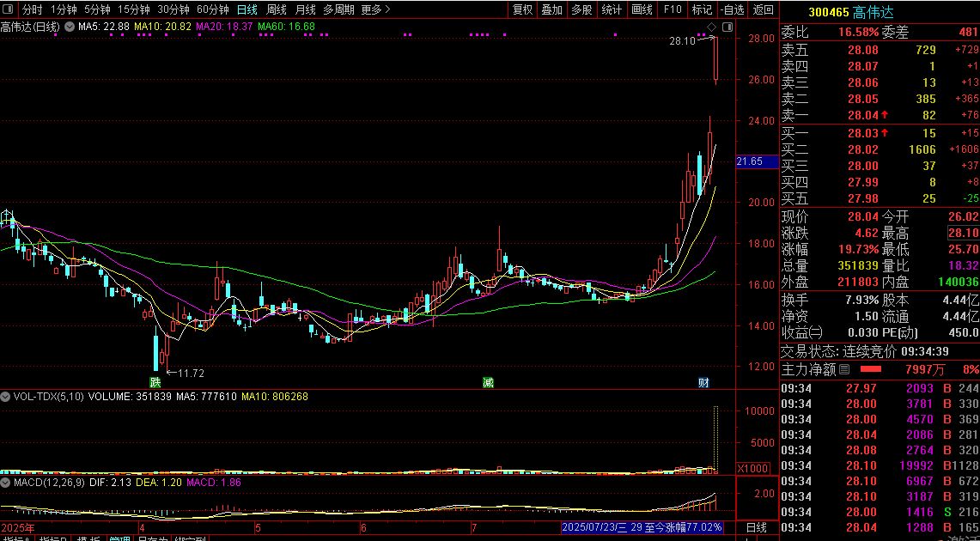Click the 2025年 label on the time axis

pyautogui.click(x=17, y=528)
